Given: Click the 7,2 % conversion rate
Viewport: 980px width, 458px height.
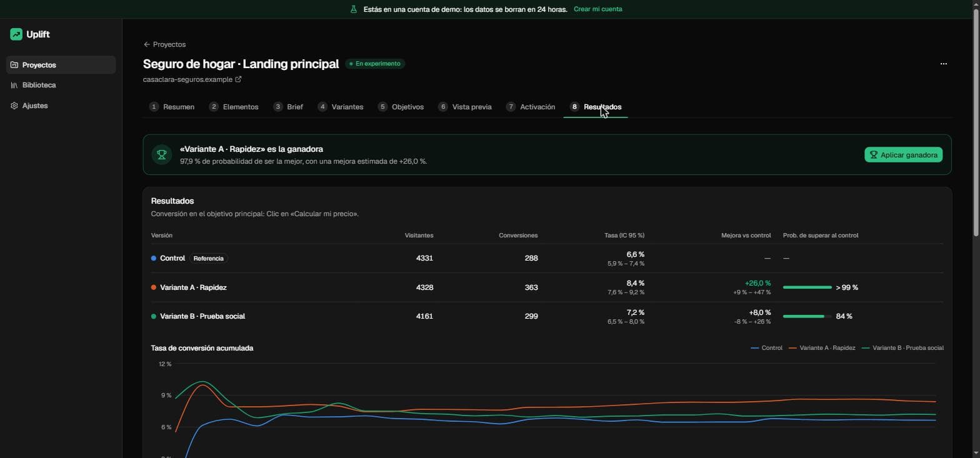Looking at the screenshot, I should (636, 312).
